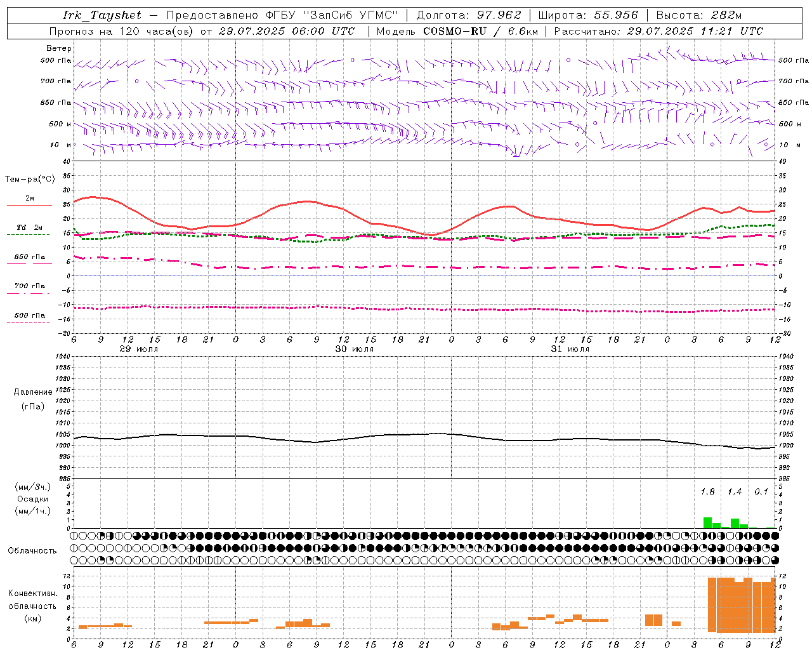Click the dashed line sample under 'Td 2м'
Viewport: 812px width, 650px height.
pos(29,234)
